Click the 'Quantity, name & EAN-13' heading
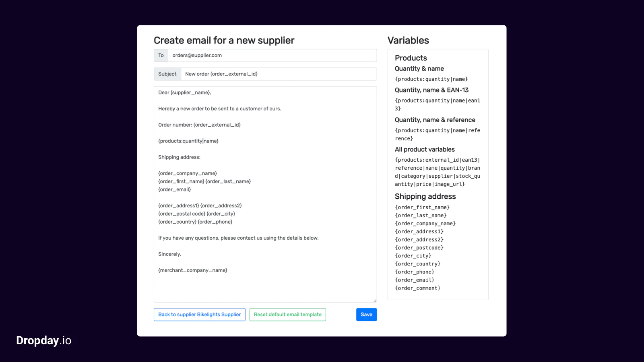644x362 pixels. [431, 90]
